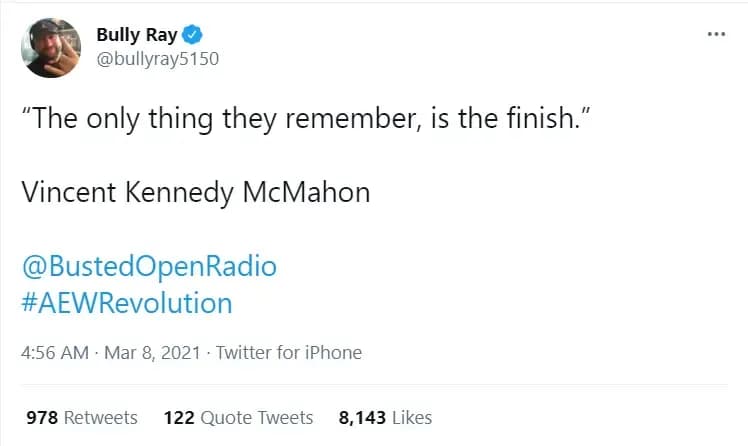748x446 pixels.
Task: Open the Twitter for iPhone source link
Action: point(289,352)
